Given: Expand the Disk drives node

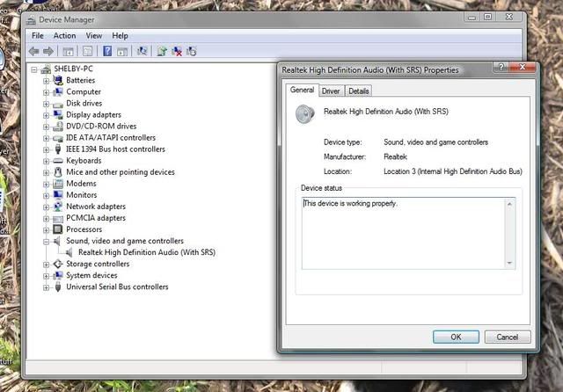Looking at the screenshot, I should click(x=46, y=104).
